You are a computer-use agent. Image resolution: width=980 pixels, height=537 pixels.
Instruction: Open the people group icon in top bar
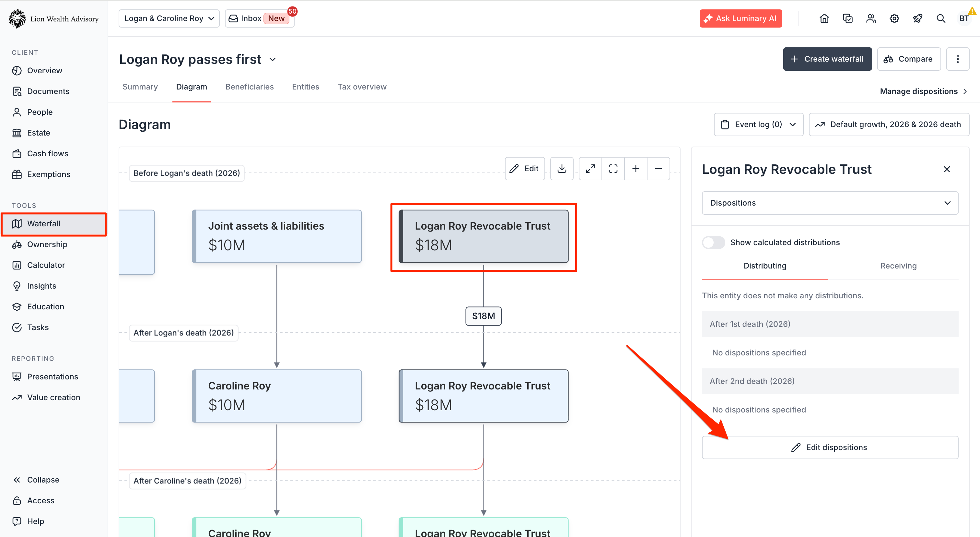[871, 18]
